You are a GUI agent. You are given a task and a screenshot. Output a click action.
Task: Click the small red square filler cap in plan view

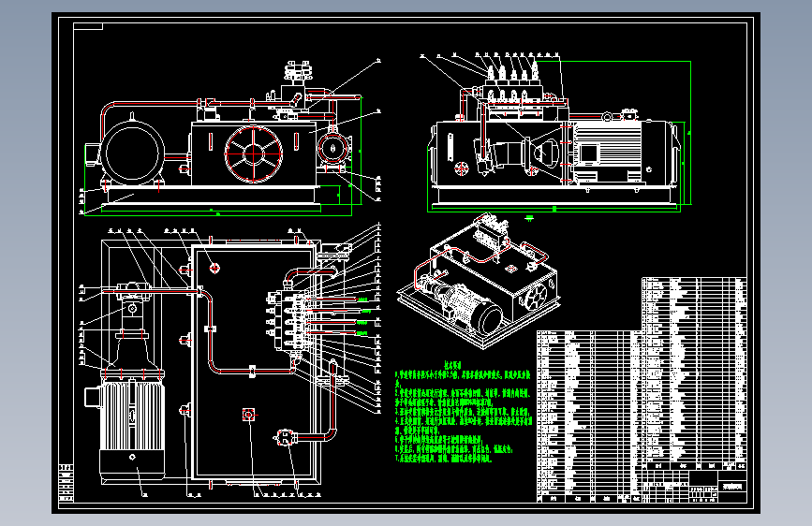tap(248, 415)
